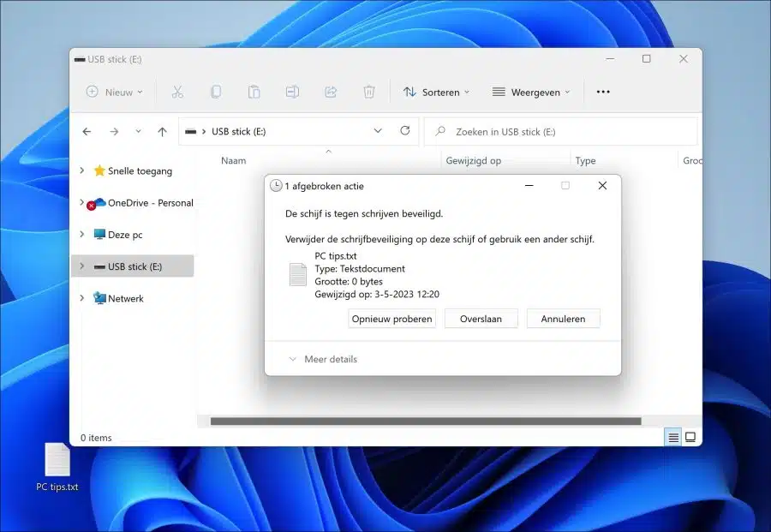The height and width of the screenshot is (532, 771).
Task: Switch to large thumbnails view icon
Action: [690, 437]
